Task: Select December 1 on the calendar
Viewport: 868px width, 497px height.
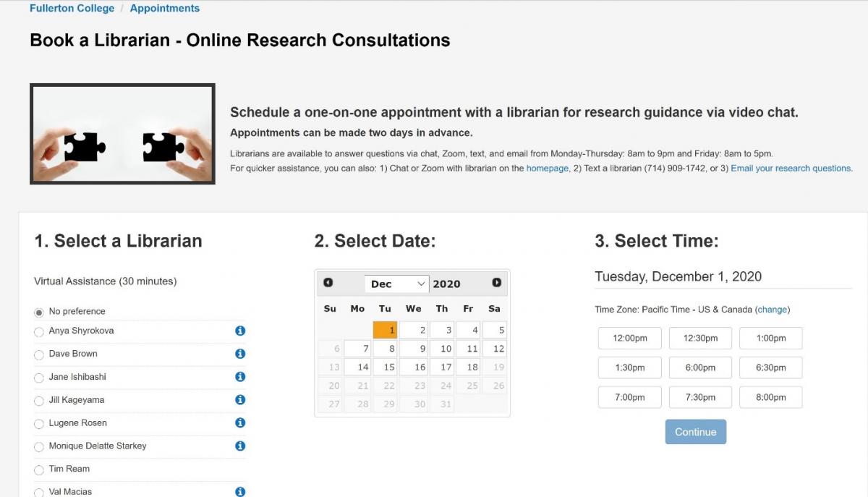Action: point(386,330)
